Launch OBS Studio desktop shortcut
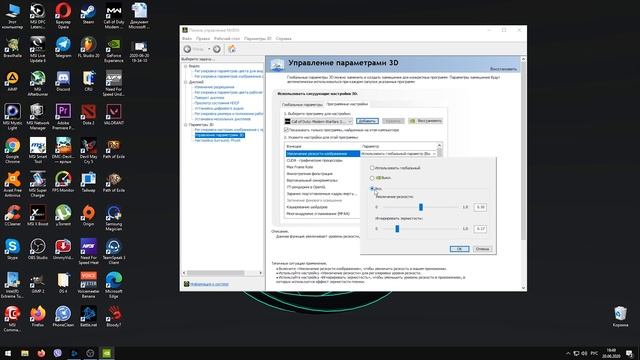The height and width of the screenshot is (360, 640). 38,249
